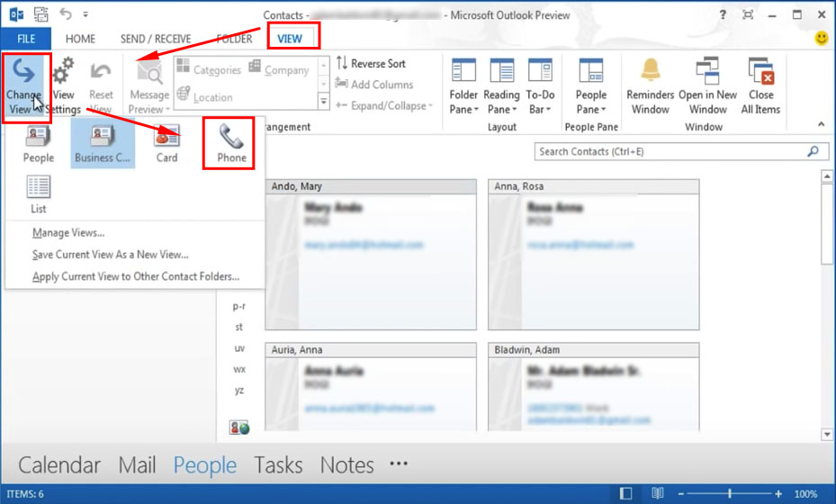The height and width of the screenshot is (504, 836).
Task: Select the Business Card view
Action: (103, 143)
